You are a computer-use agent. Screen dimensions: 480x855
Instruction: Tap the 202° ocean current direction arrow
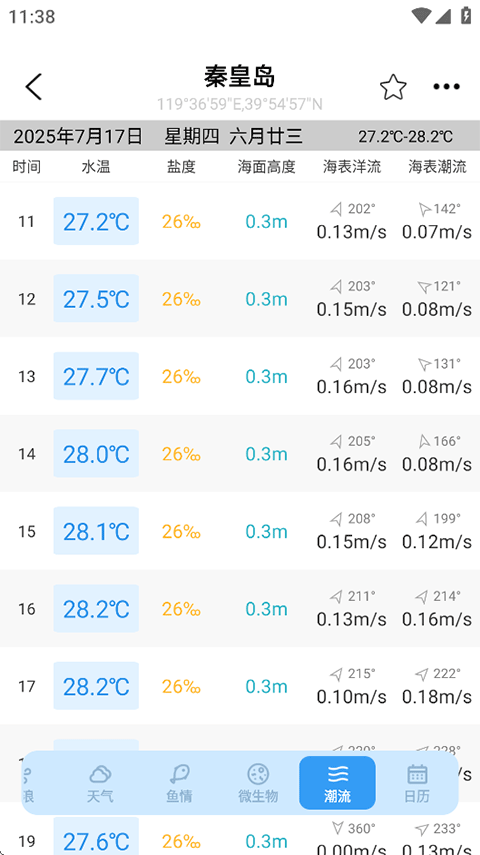(x=337, y=209)
